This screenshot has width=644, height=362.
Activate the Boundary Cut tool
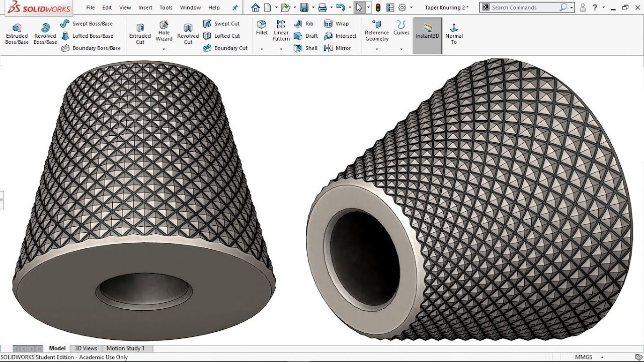tap(225, 48)
